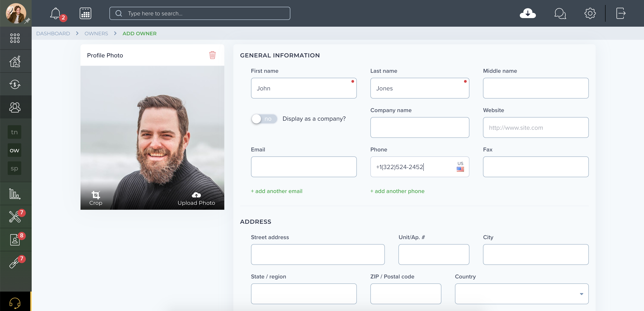Screen dimensions: 644x311
Task: Select the 'tn' tenants shortcut in sidebar
Action: (x=14, y=132)
